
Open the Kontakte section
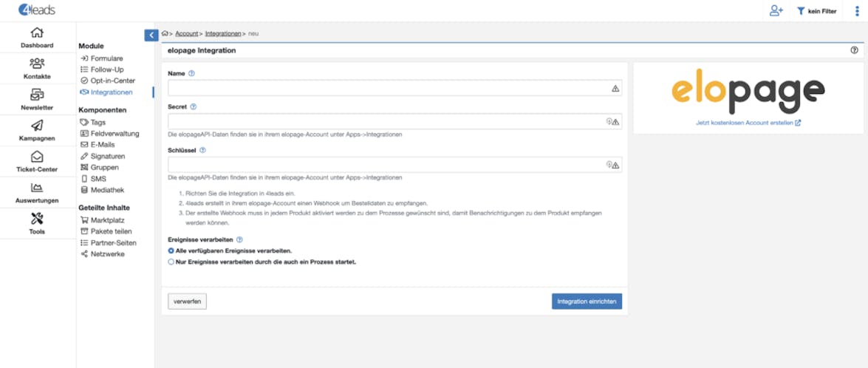point(37,69)
